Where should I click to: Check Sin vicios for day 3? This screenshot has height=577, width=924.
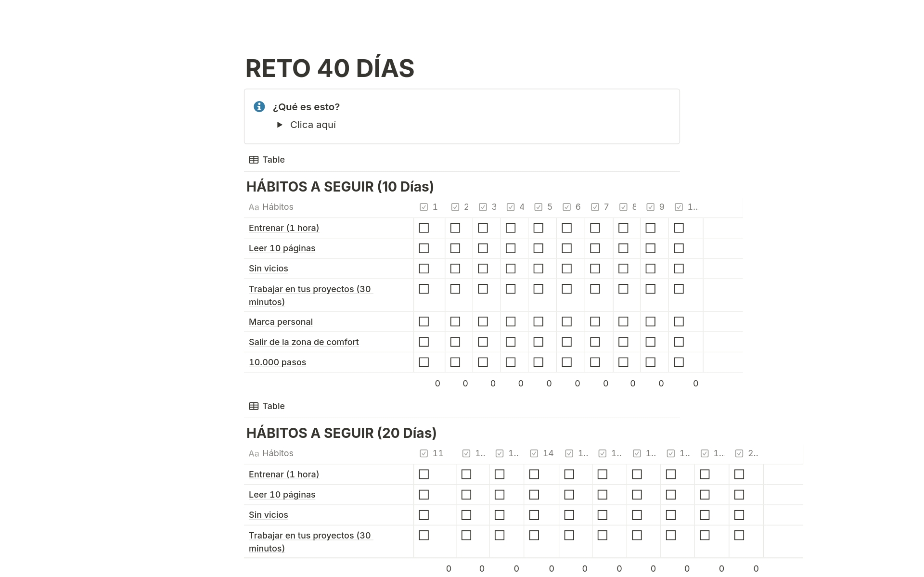[483, 268]
